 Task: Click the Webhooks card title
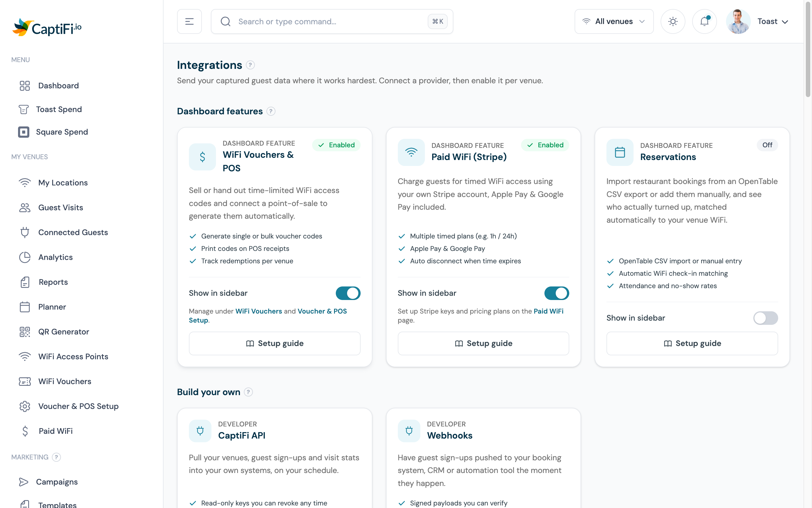(x=450, y=435)
